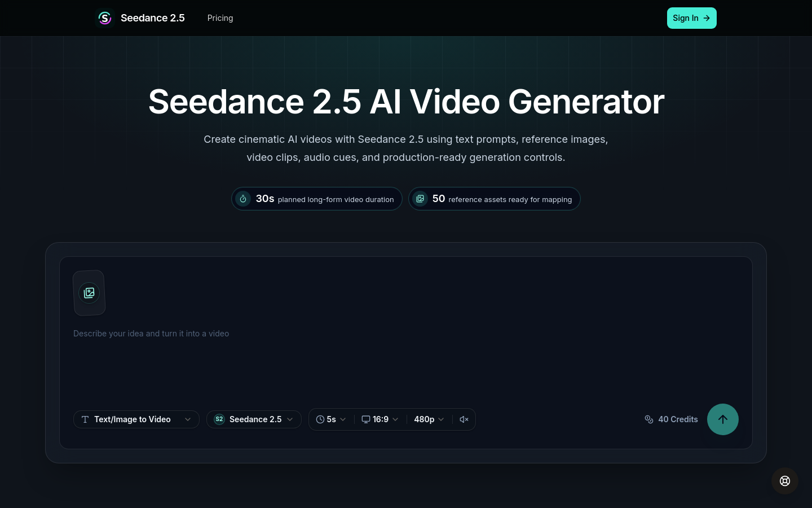Click the monitor icon beside 16:9
The image size is (812, 508).
[366, 419]
